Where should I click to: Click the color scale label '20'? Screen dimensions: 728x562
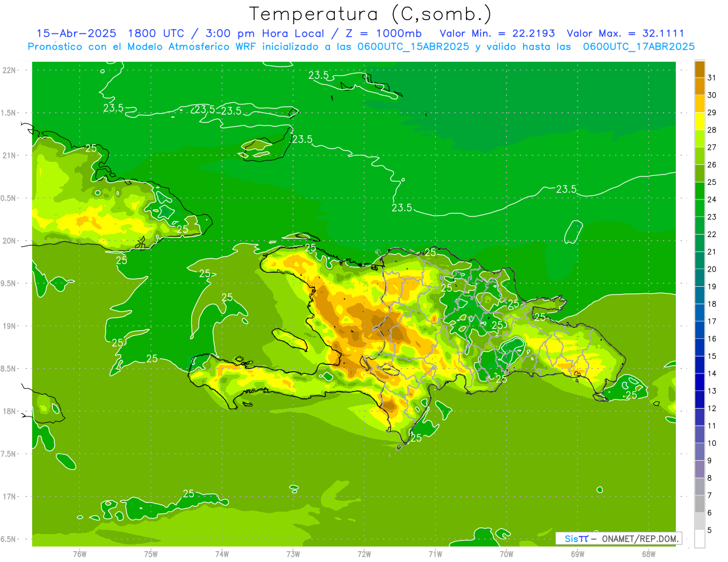(712, 269)
